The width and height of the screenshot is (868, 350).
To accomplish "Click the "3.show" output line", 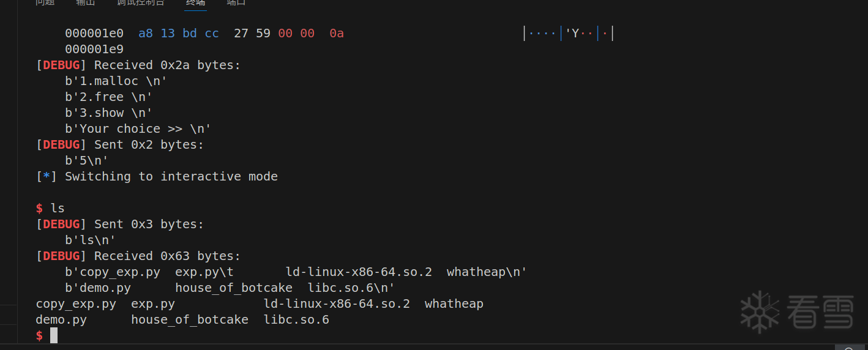I will click(108, 113).
